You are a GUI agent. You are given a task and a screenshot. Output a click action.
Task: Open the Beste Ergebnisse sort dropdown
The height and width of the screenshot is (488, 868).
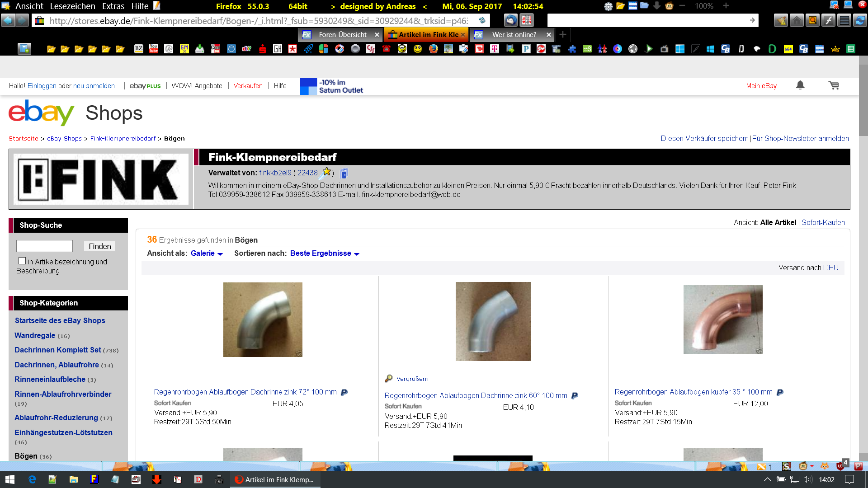(x=324, y=253)
